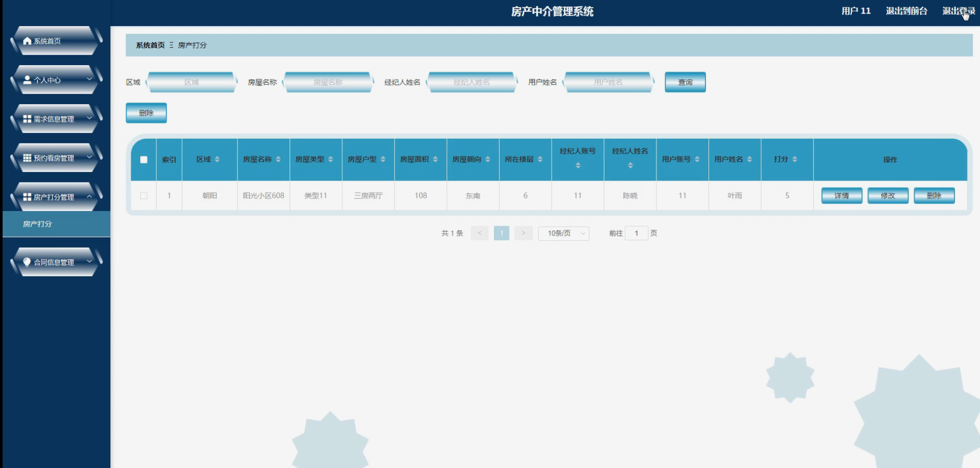The width and height of the screenshot is (980, 468).
Task: Click the 用户 11 label in top bar
Action: click(x=856, y=11)
